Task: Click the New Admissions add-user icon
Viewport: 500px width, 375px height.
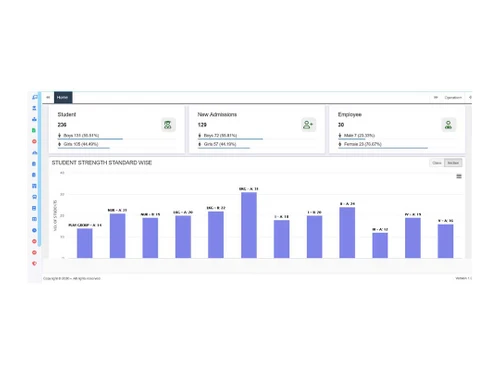Action: (308, 125)
